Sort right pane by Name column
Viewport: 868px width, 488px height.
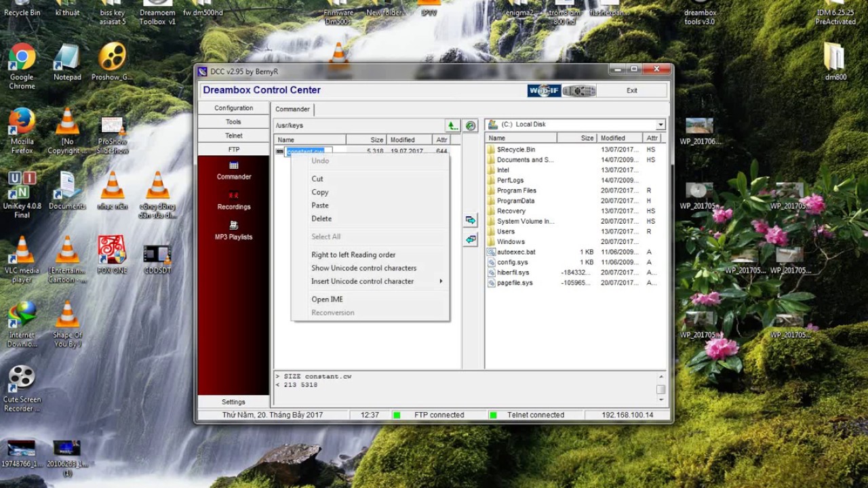pyautogui.click(x=521, y=138)
